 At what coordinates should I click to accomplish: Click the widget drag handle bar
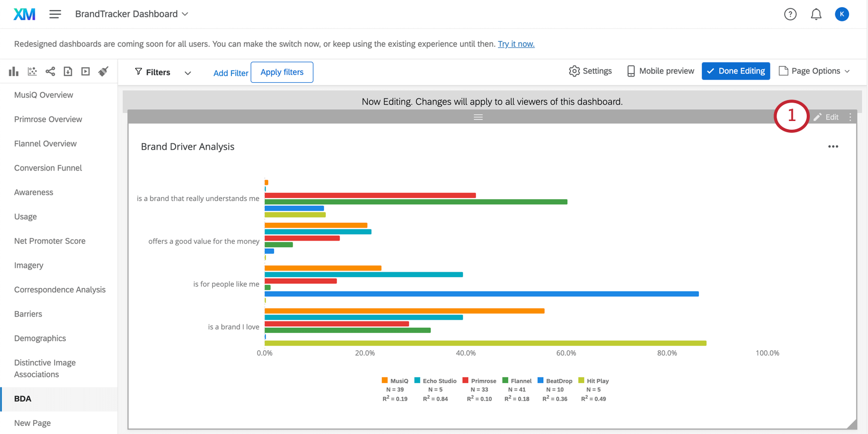[478, 117]
